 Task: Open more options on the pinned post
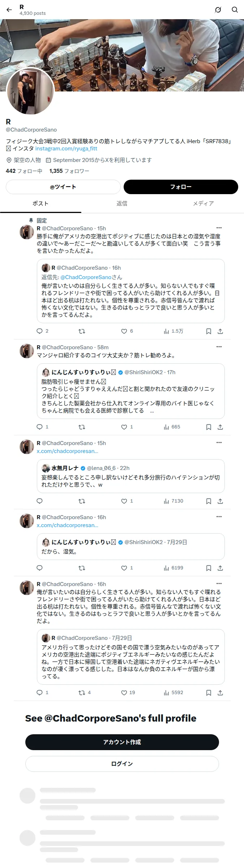tap(219, 228)
